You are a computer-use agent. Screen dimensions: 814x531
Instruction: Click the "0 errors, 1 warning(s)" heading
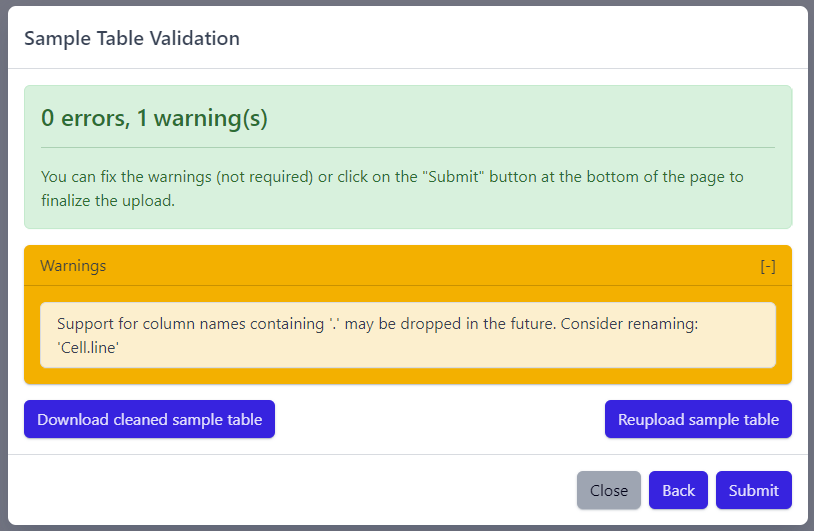(154, 118)
